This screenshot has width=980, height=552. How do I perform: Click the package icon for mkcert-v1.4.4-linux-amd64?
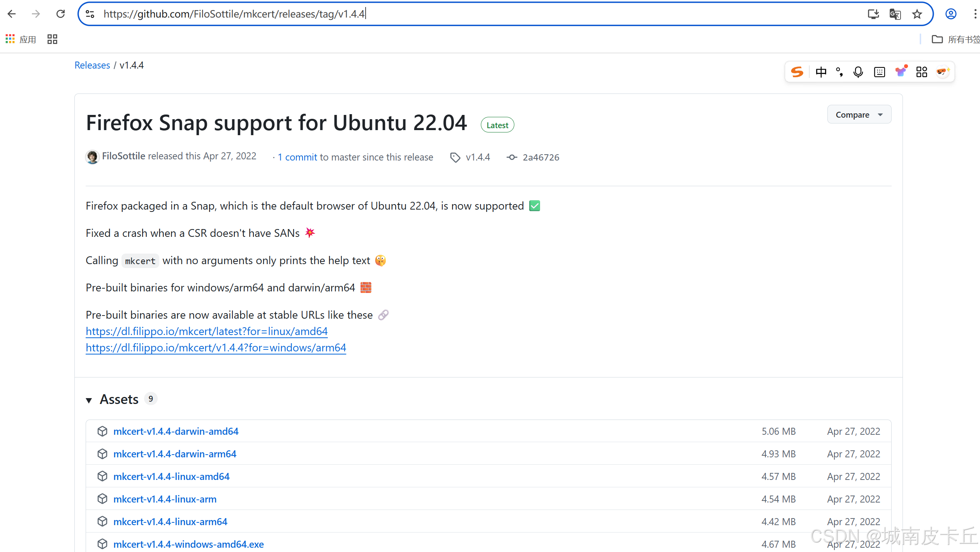[x=102, y=476]
